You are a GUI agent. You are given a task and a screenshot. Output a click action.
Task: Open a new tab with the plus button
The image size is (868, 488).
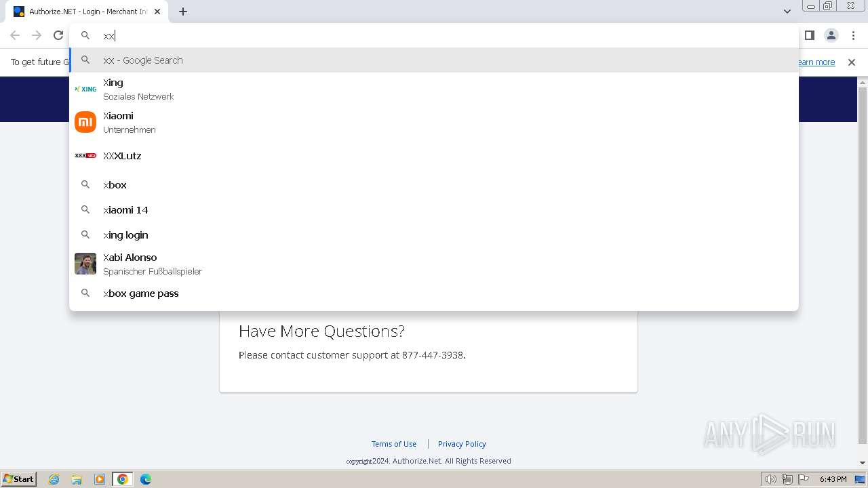click(183, 12)
